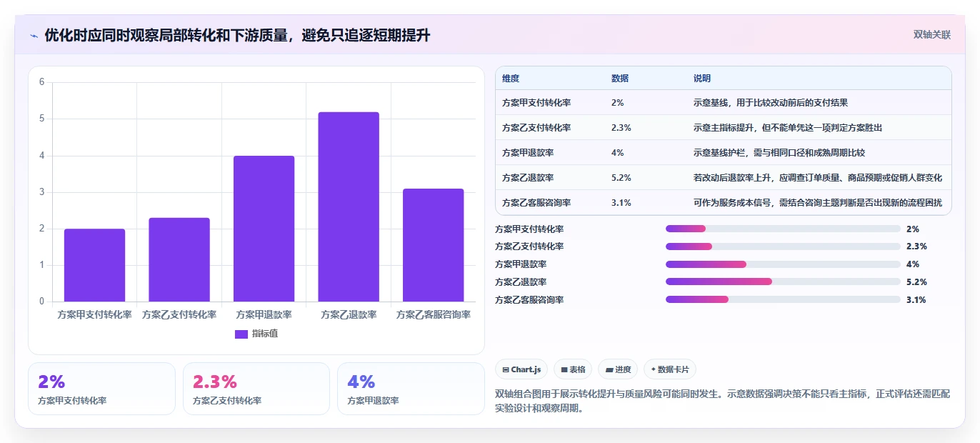Select the Chart.js chip
Viewport: 980px width, 443px height.
(x=522, y=369)
